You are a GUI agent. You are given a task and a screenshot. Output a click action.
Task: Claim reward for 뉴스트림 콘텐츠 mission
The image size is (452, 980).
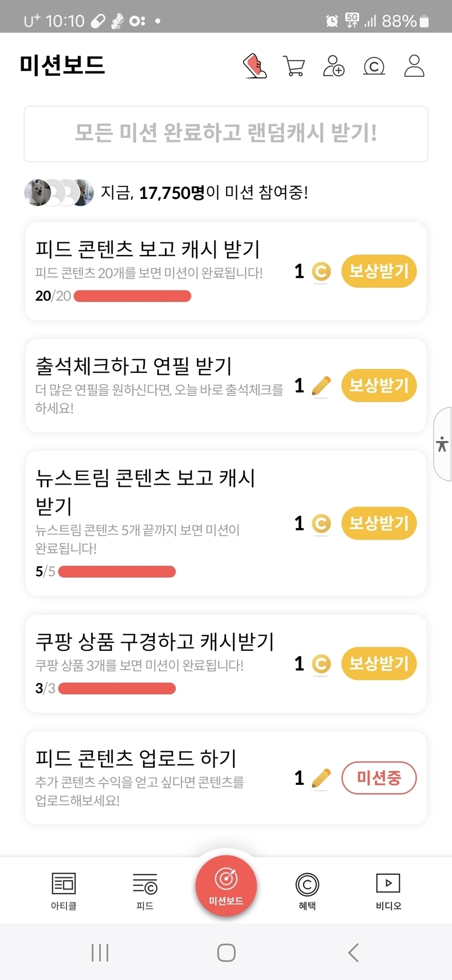click(x=378, y=523)
